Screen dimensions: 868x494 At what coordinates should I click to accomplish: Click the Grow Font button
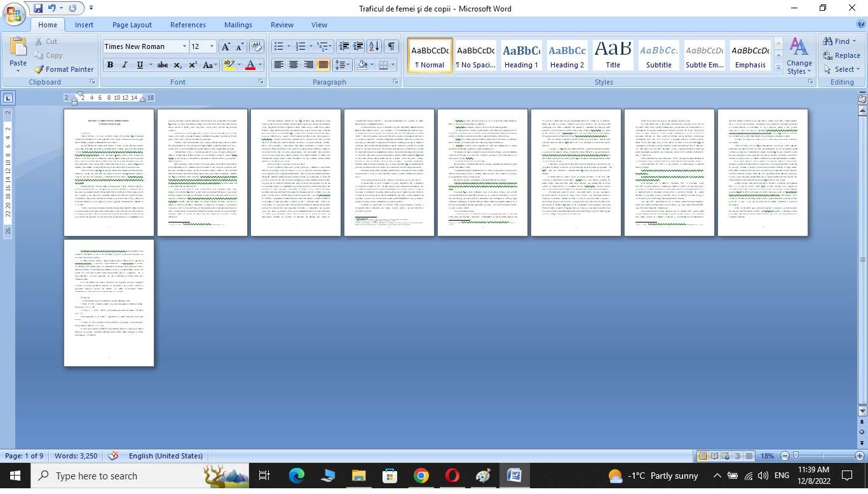226,46
